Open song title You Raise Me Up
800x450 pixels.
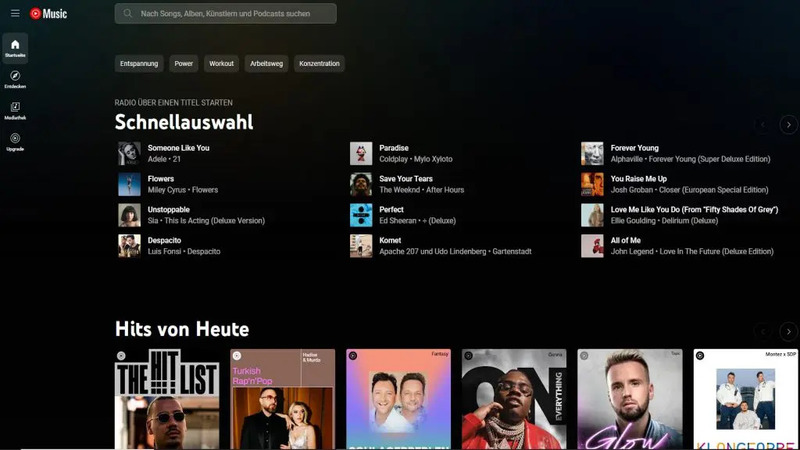(x=639, y=179)
